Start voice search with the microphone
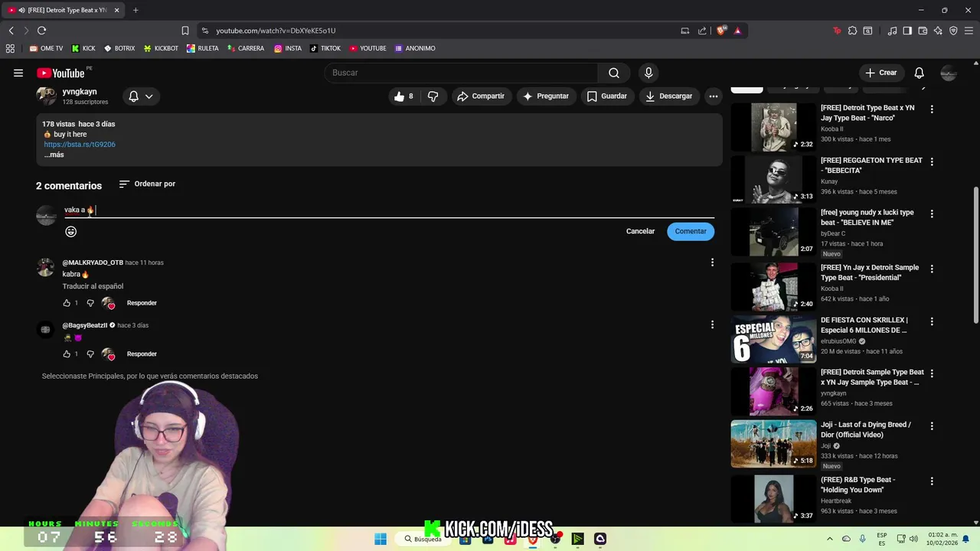The image size is (980, 551). 648,73
